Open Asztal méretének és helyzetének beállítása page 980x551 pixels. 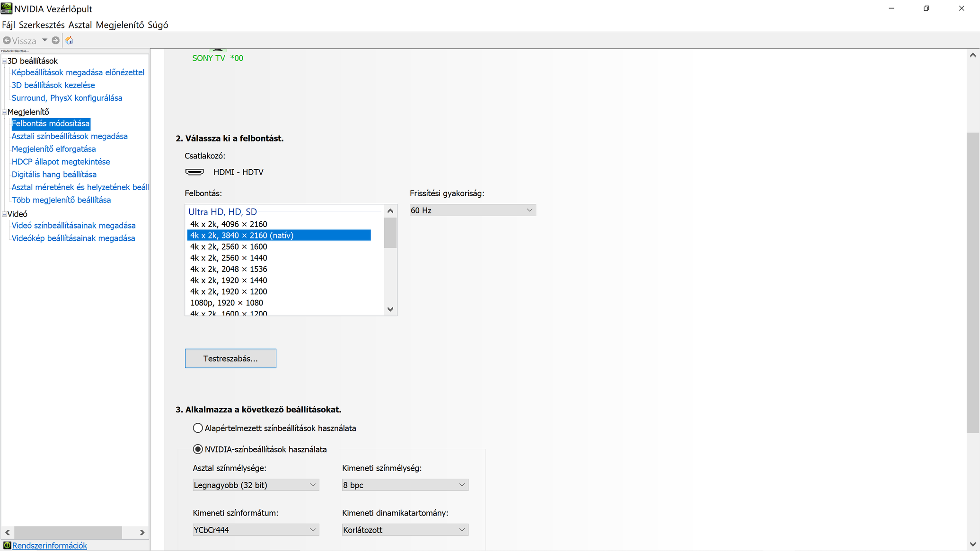pyautogui.click(x=80, y=187)
